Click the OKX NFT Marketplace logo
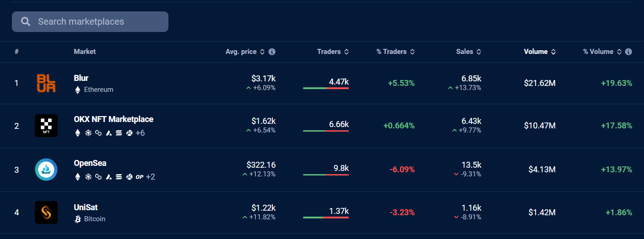644x239 pixels. pyautogui.click(x=46, y=126)
